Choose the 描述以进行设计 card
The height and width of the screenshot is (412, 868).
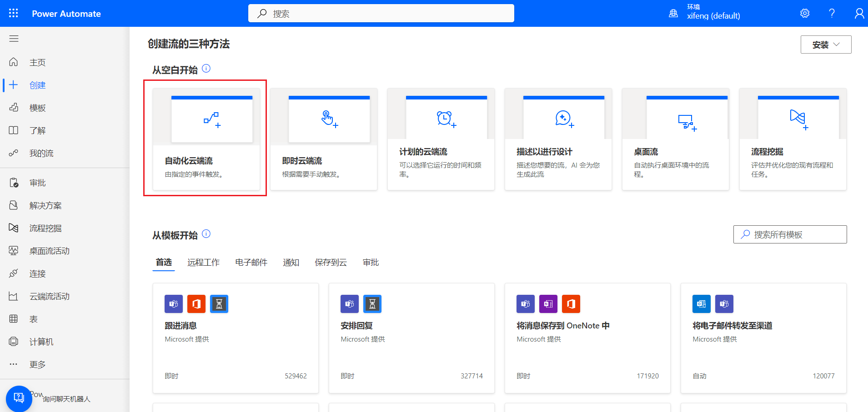(x=558, y=139)
